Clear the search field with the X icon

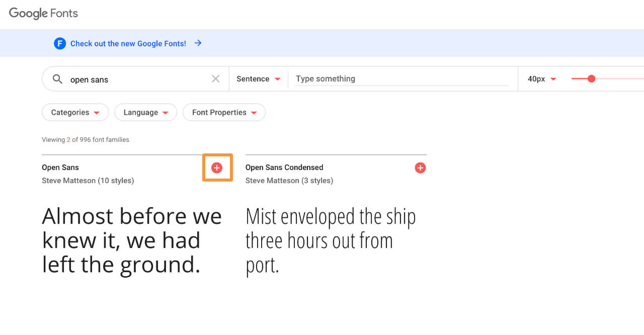[215, 79]
